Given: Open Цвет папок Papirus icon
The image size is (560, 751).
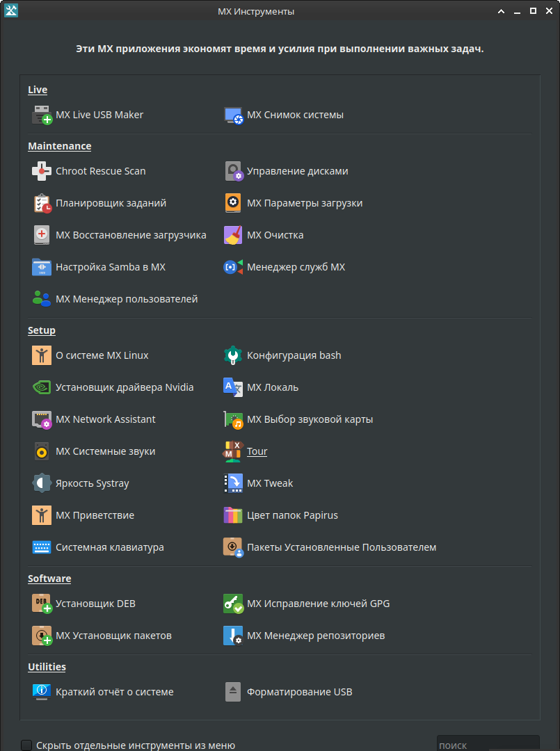Looking at the screenshot, I should (233, 515).
